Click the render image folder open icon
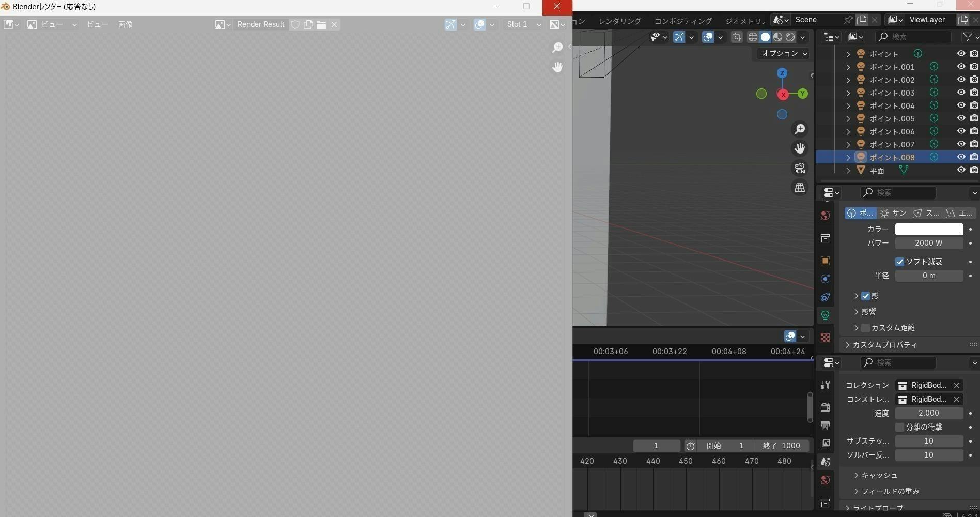Screen dimensions: 980x517 (321, 24)
